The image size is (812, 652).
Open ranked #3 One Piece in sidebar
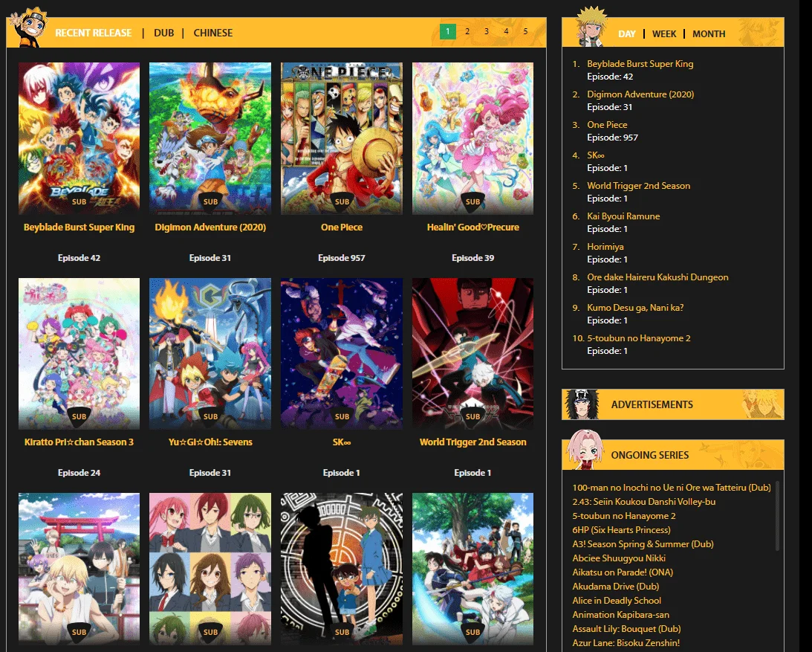pos(607,125)
